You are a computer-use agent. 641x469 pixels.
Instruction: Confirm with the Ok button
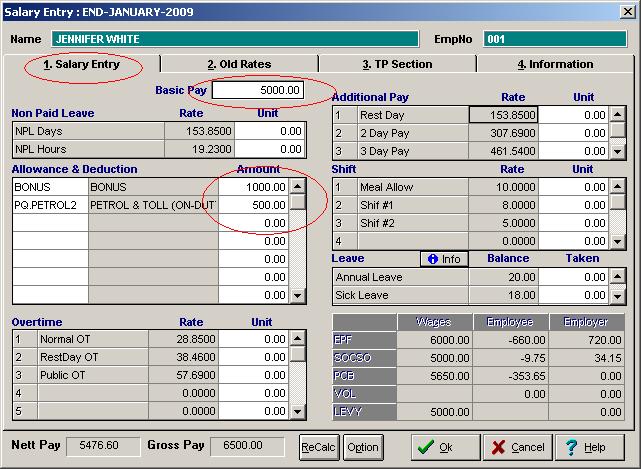click(x=446, y=447)
